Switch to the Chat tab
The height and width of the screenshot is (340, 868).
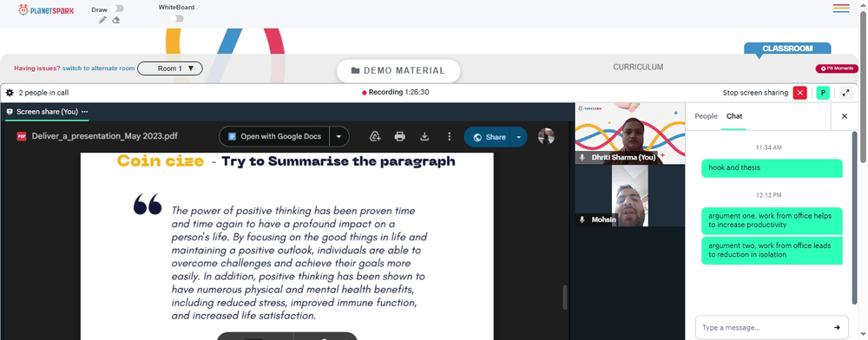734,116
